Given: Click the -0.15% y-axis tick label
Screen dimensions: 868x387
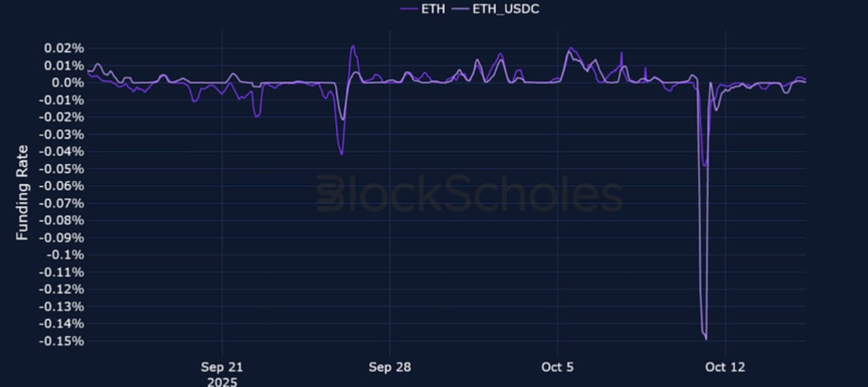Looking at the screenshot, I should tap(62, 341).
